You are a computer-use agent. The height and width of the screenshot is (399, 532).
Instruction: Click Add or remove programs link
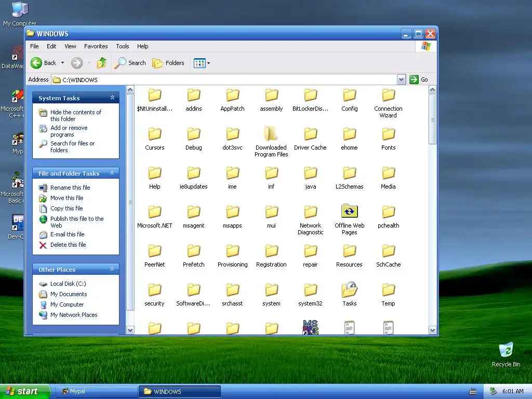(69, 131)
